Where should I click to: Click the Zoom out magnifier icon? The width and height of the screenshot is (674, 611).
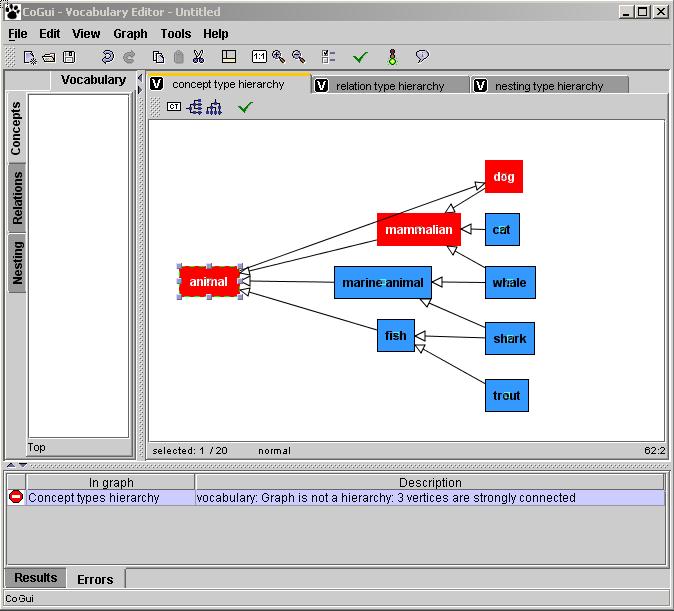tap(298, 57)
